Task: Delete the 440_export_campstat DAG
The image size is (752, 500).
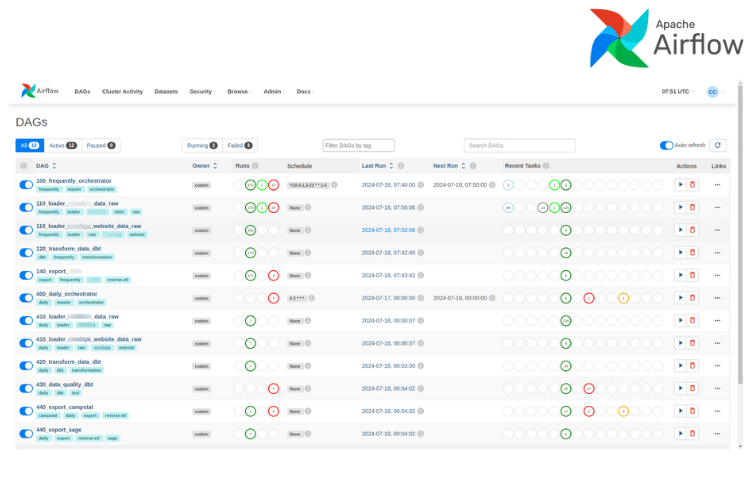Action: click(x=692, y=411)
